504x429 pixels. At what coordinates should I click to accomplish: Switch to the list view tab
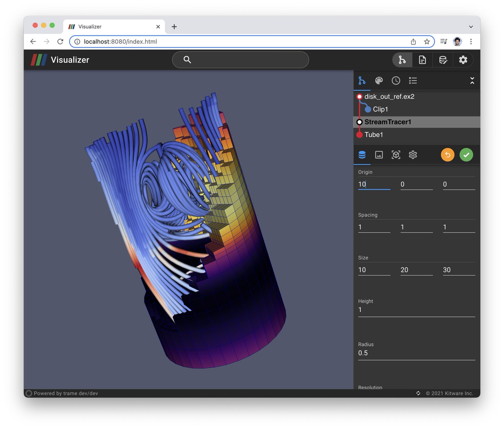tap(413, 80)
